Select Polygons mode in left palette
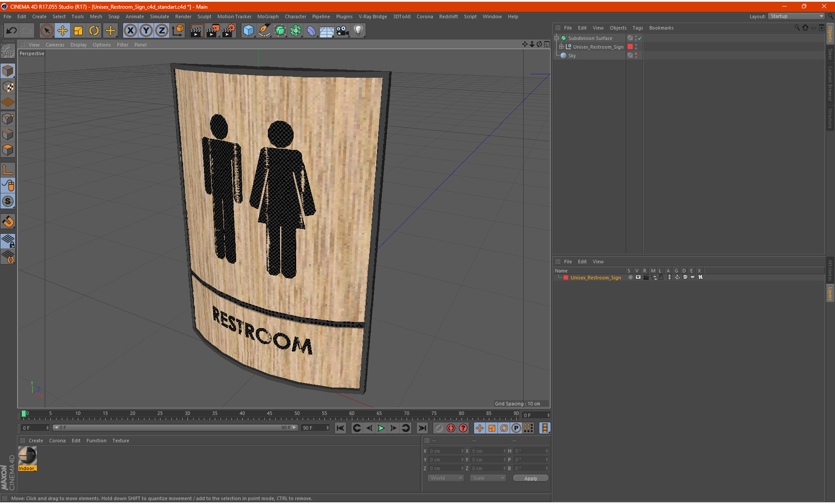 [x=8, y=150]
